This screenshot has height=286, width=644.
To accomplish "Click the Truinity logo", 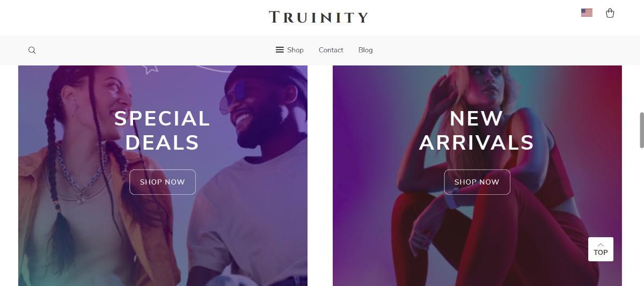I will (318, 17).
